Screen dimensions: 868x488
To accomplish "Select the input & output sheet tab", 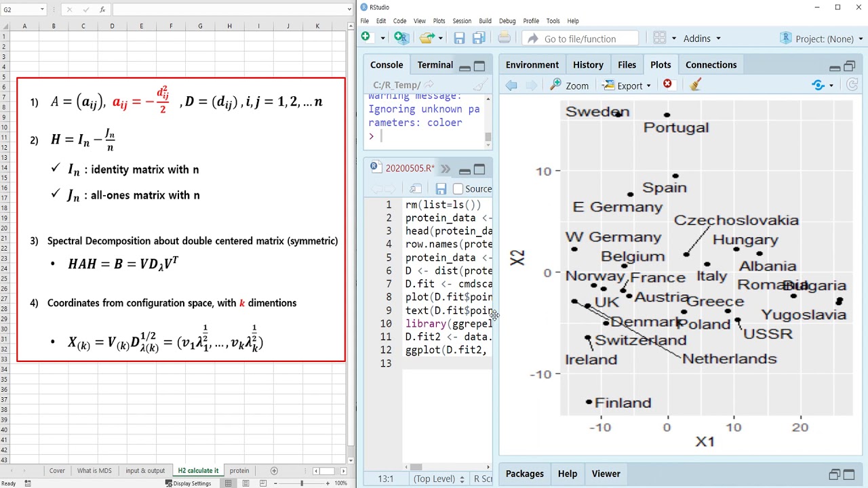I will point(145,470).
